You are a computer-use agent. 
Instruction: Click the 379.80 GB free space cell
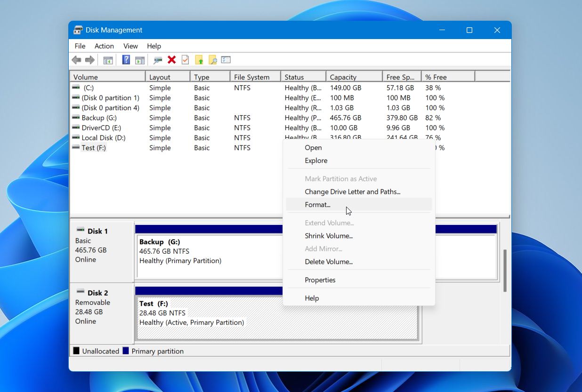click(x=402, y=118)
